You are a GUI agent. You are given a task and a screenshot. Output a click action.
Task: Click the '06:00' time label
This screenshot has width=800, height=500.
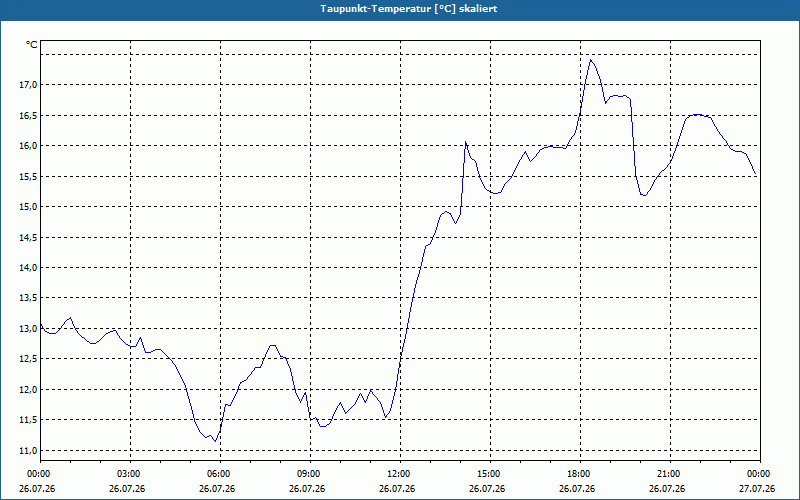click(220, 473)
